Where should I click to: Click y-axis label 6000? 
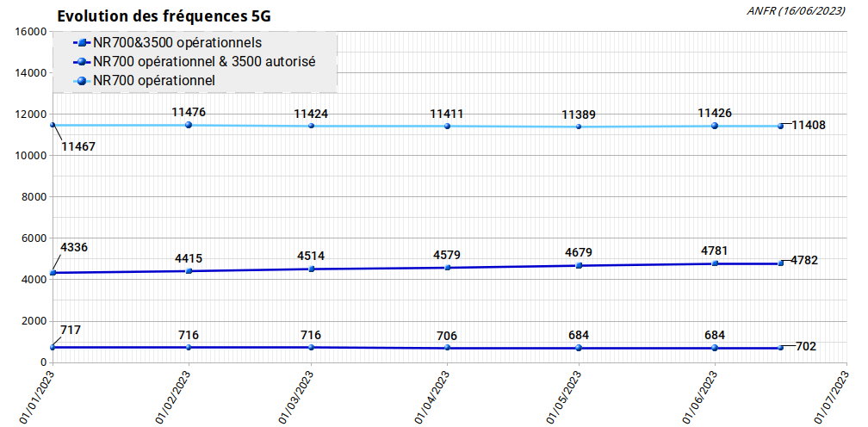point(34,238)
